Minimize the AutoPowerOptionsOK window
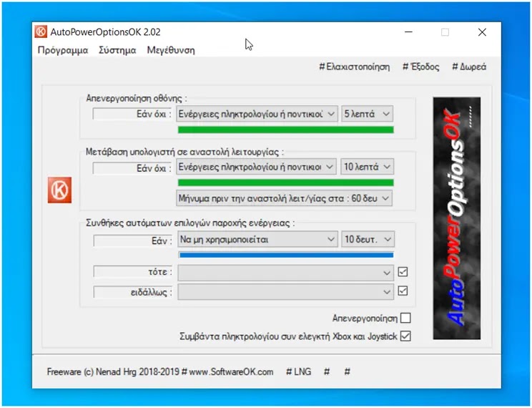The height and width of the screenshot is (408, 532). coord(408,32)
